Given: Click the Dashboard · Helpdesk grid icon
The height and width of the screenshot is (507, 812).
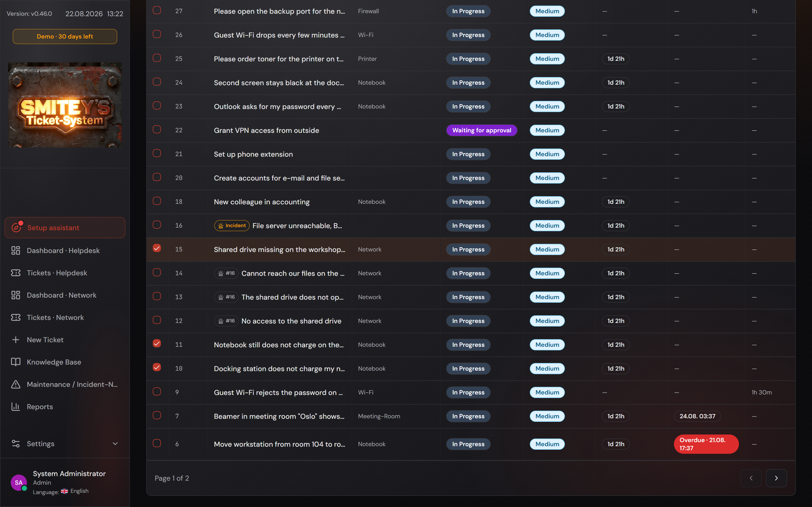Looking at the screenshot, I should click(x=16, y=250).
